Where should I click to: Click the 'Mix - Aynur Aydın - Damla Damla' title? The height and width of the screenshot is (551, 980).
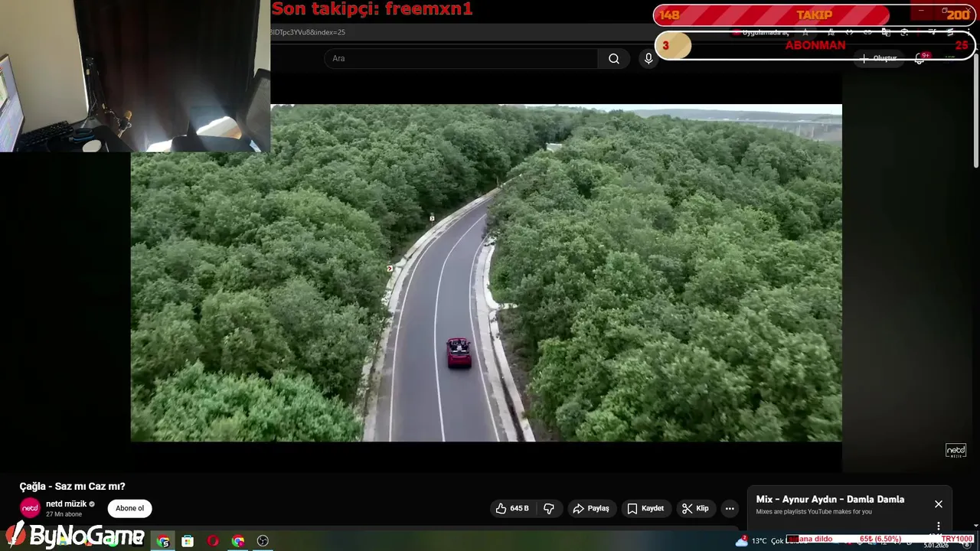point(830,499)
